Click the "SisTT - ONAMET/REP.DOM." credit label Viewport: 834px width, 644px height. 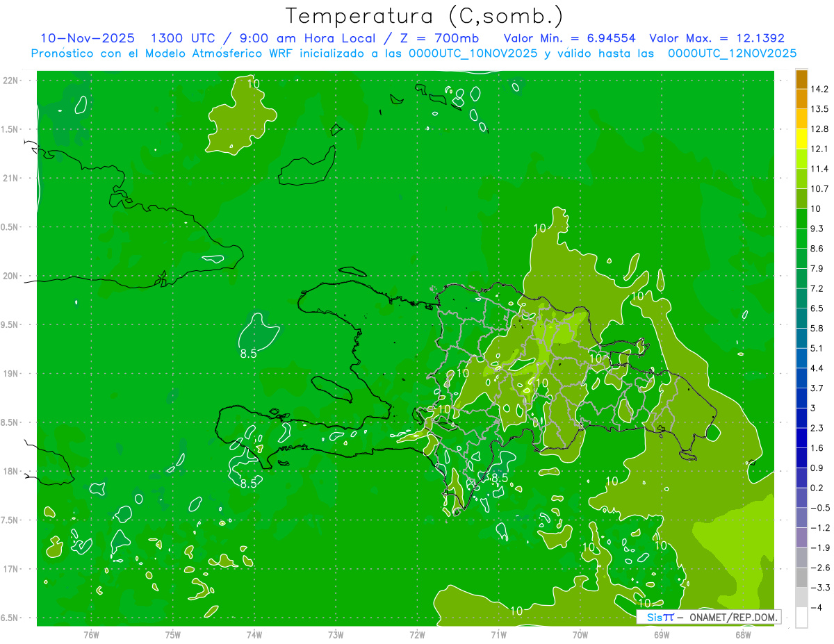point(708,617)
